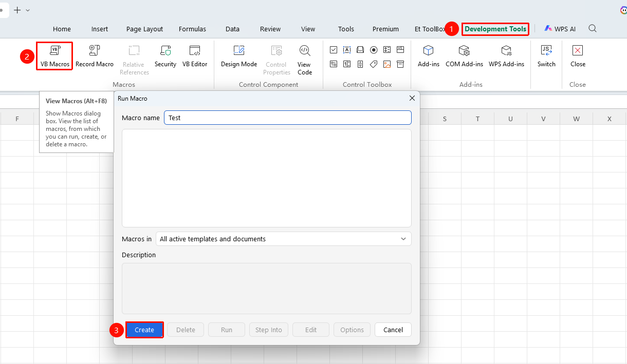Viewport: 627px width, 364px height.
Task: Insert an option button control
Action: 374,50
